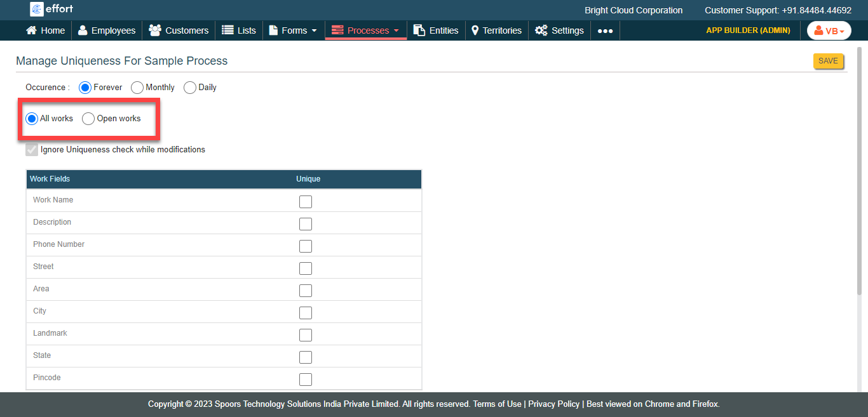Image resolution: width=868 pixels, height=417 pixels.
Task: Click the Lists icon in navbar
Action: [227, 30]
